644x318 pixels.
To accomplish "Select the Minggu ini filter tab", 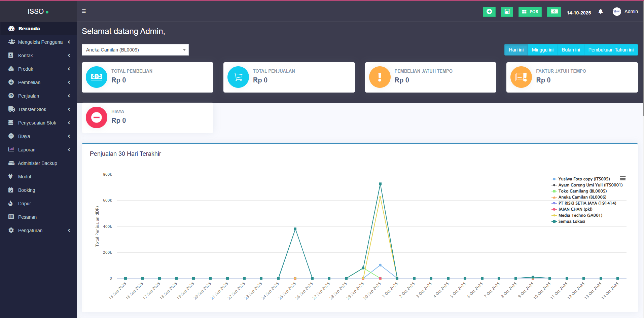I will coord(542,50).
